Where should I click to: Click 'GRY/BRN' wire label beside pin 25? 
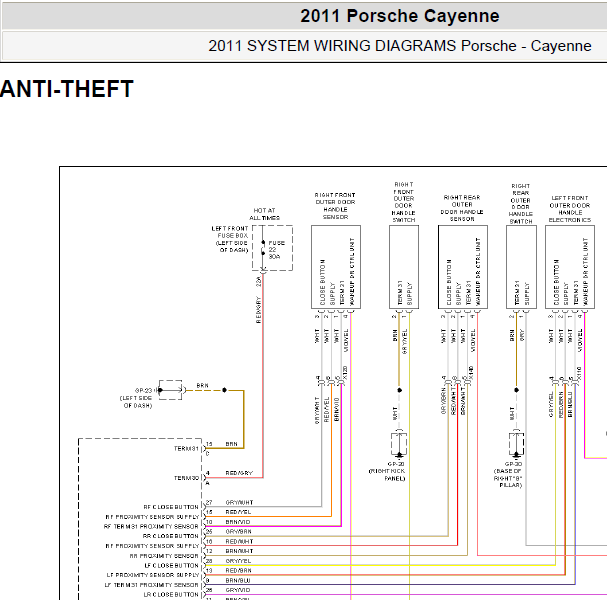click(x=238, y=531)
